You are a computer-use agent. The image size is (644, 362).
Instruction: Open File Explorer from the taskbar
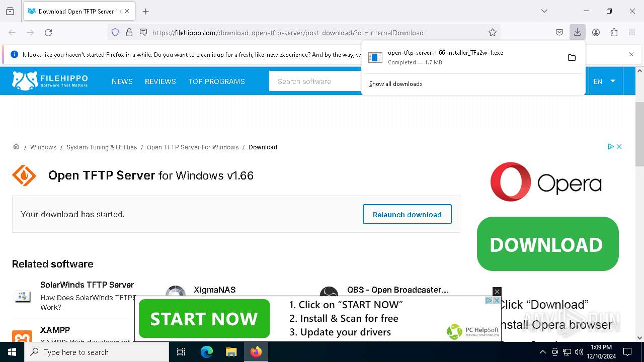(x=231, y=352)
